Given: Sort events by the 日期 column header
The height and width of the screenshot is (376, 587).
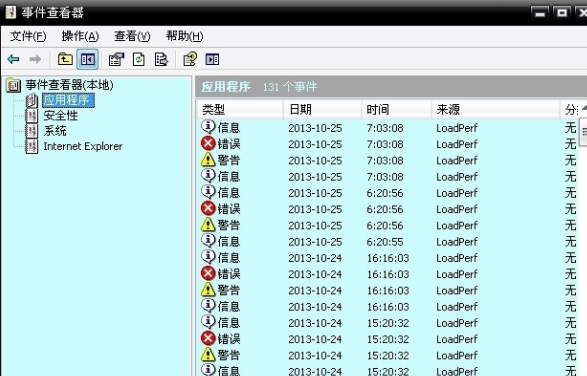Looking at the screenshot, I should pyautogui.click(x=322, y=110).
